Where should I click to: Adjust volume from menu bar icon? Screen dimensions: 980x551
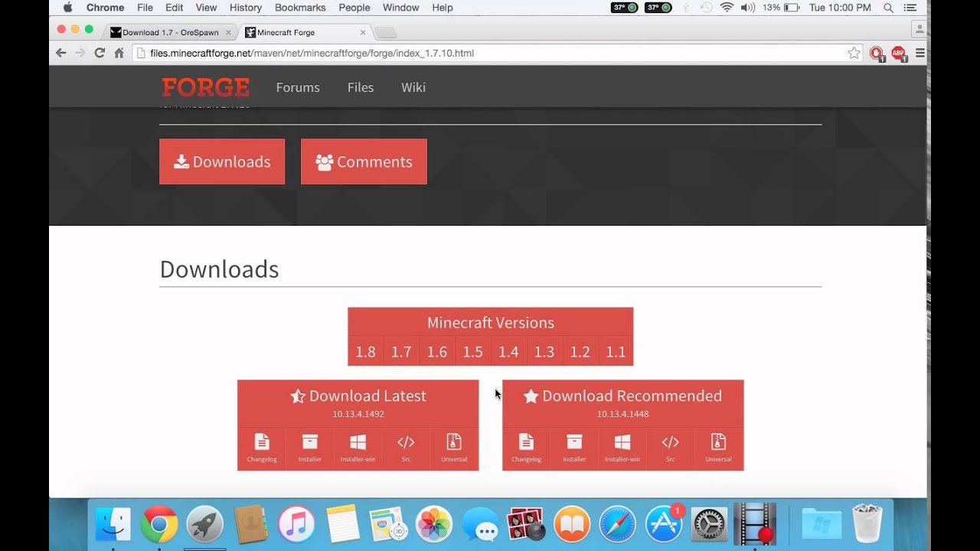click(748, 8)
